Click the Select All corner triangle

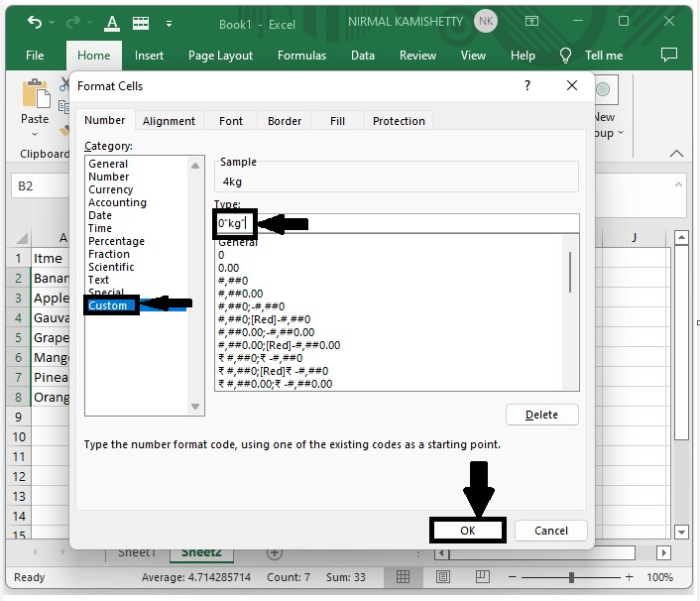[22, 238]
